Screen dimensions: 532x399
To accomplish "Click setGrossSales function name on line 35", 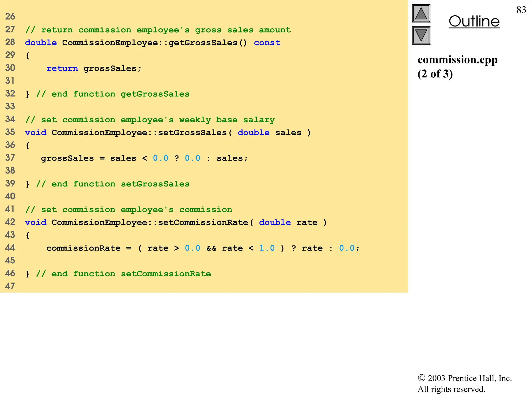I will pyautogui.click(x=192, y=133).
